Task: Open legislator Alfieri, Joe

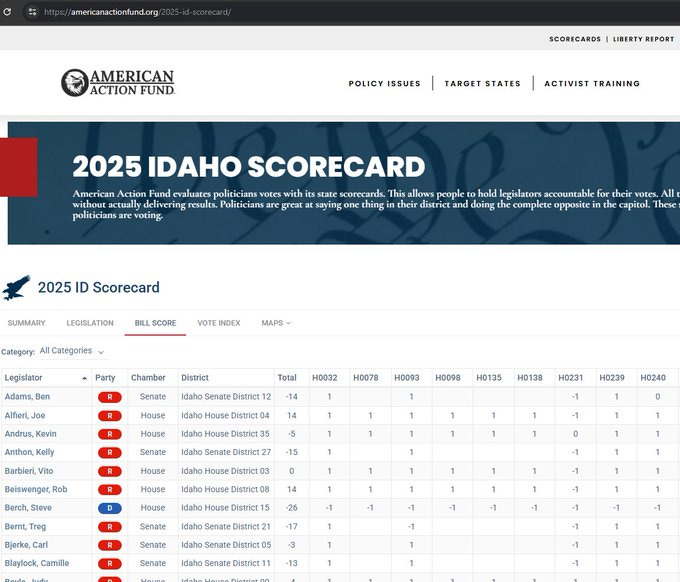Action: pos(25,415)
